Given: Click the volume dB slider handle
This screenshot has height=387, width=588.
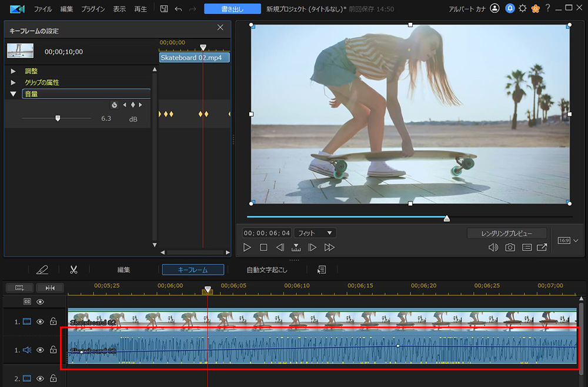Looking at the screenshot, I should click(58, 118).
